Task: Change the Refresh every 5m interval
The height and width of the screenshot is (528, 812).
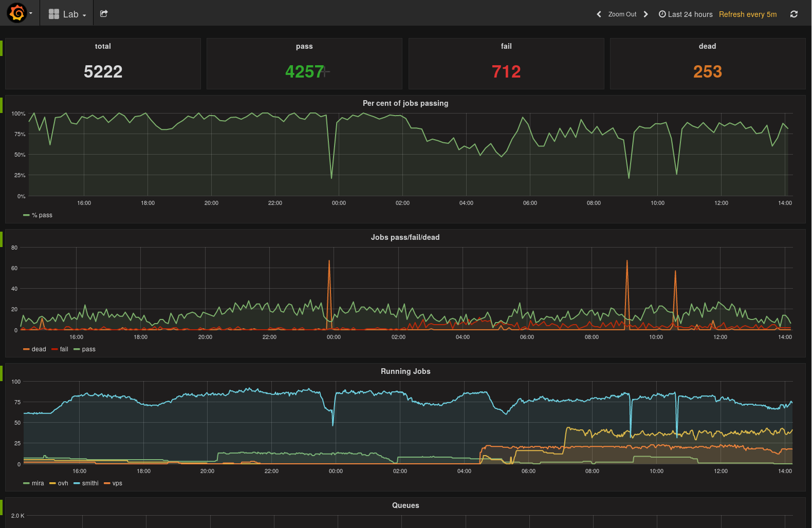Action: [748, 14]
